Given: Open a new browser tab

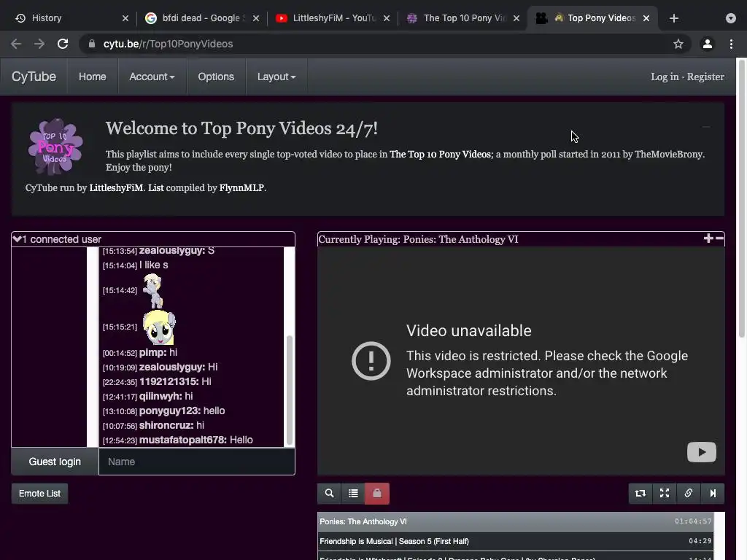Looking at the screenshot, I should point(673,18).
